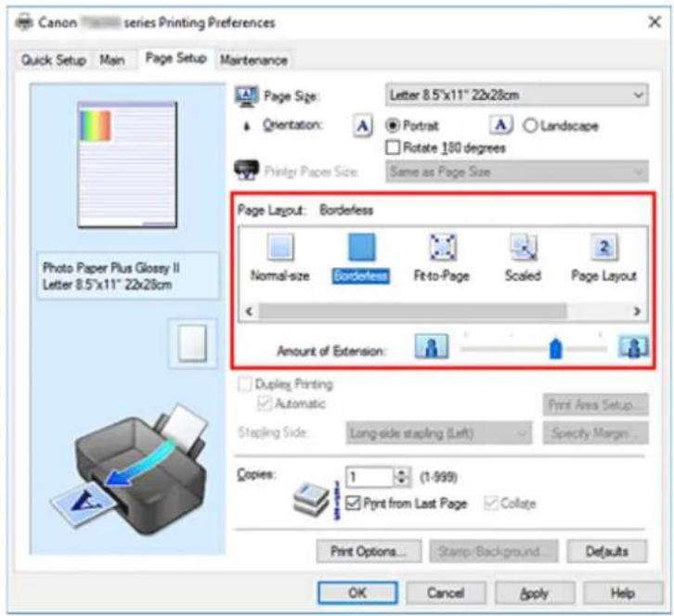This screenshot has height=616, width=674.
Task: Click the maximum extension amount icon
Action: click(x=633, y=346)
